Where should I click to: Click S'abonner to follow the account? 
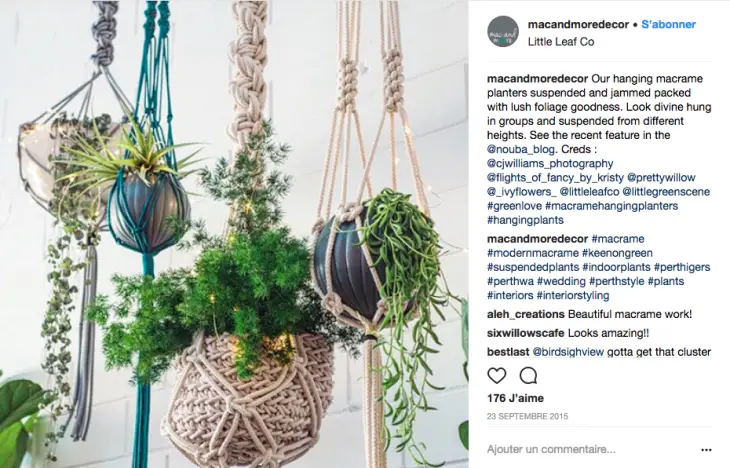[x=669, y=25]
